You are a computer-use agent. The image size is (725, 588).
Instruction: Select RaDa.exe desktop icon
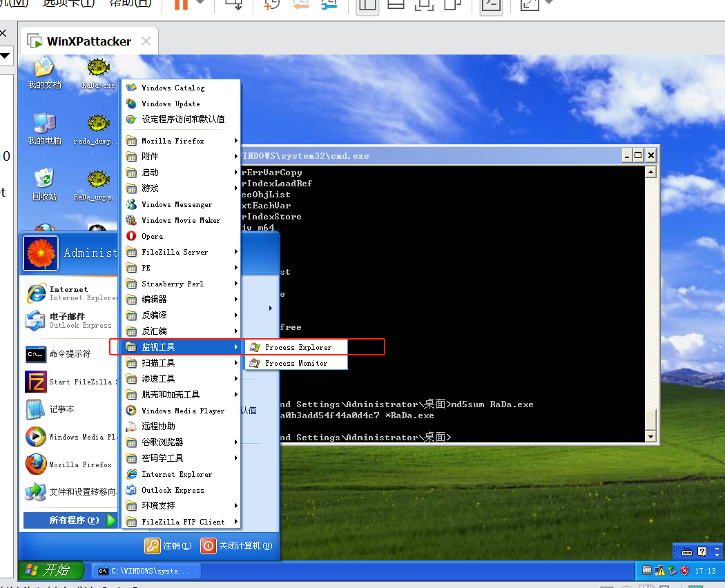click(x=99, y=73)
